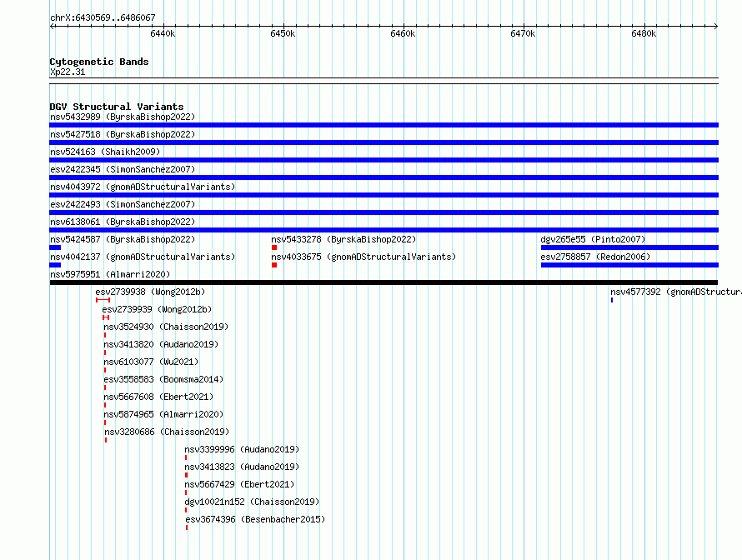Select the nsv524163 (Shaikh2009) label
742x560 pixels.
(x=105, y=152)
